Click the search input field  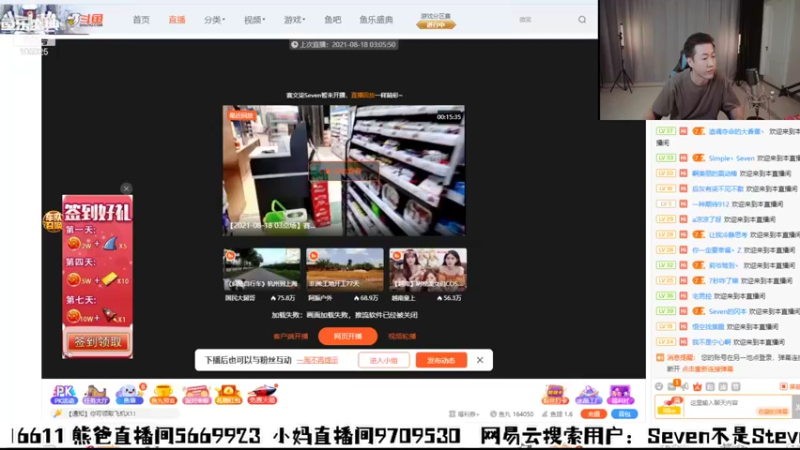(x=546, y=19)
